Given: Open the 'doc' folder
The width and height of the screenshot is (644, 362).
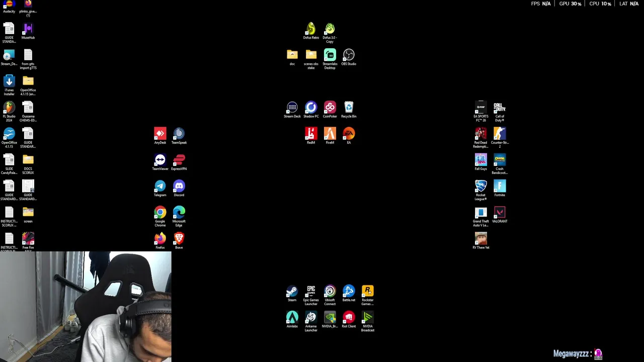Looking at the screenshot, I should pos(292,57).
